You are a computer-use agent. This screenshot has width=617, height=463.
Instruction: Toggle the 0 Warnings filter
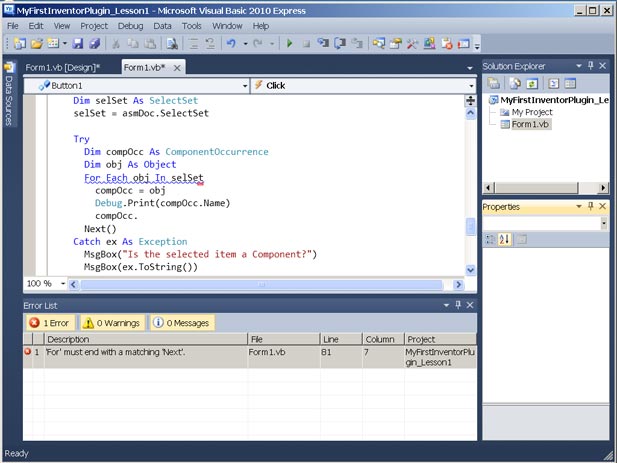pos(112,323)
